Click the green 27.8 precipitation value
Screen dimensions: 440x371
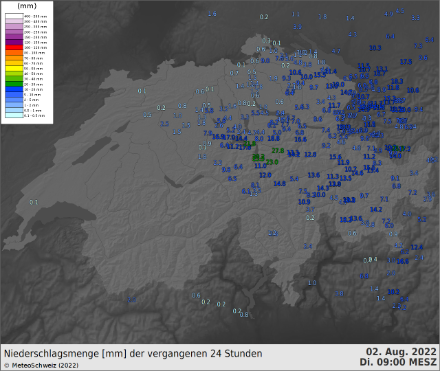coord(278,151)
